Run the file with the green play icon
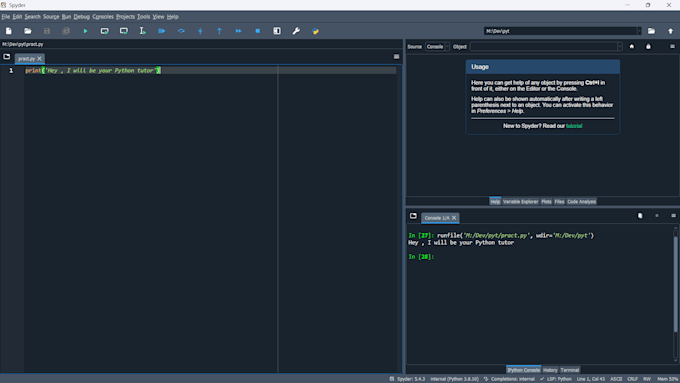This screenshot has height=383, width=680. (x=85, y=31)
